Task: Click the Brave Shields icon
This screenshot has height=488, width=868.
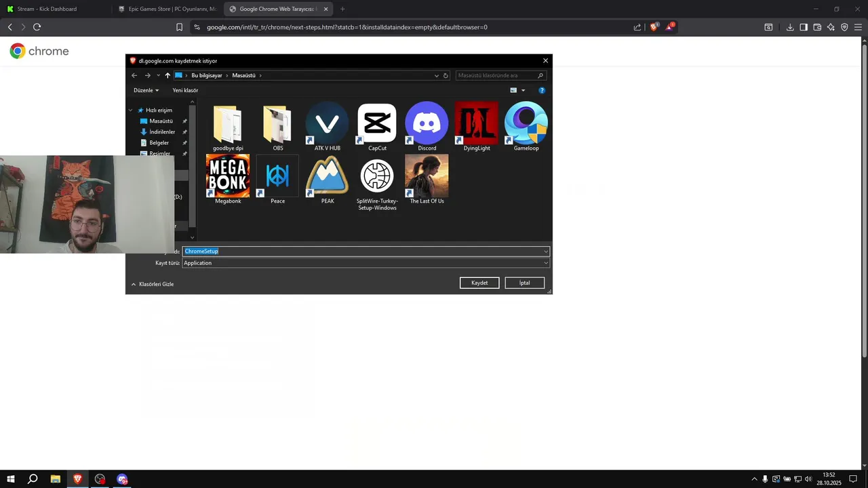Action: point(654,27)
